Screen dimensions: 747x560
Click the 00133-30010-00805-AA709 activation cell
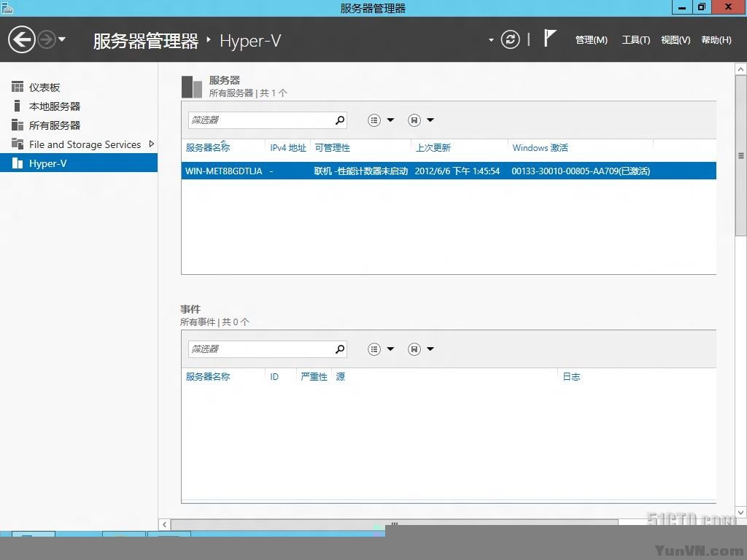click(x=581, y=171)
